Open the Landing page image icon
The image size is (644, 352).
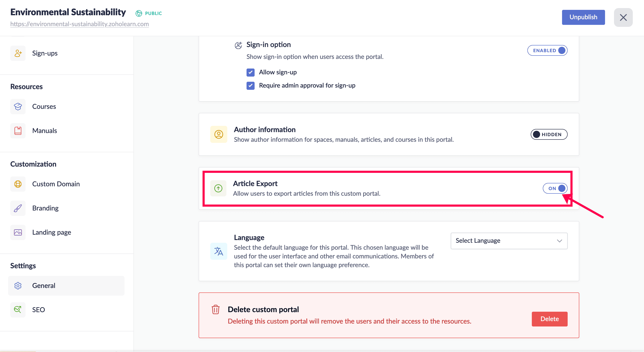pyautogui.click(x=18, y=232)
